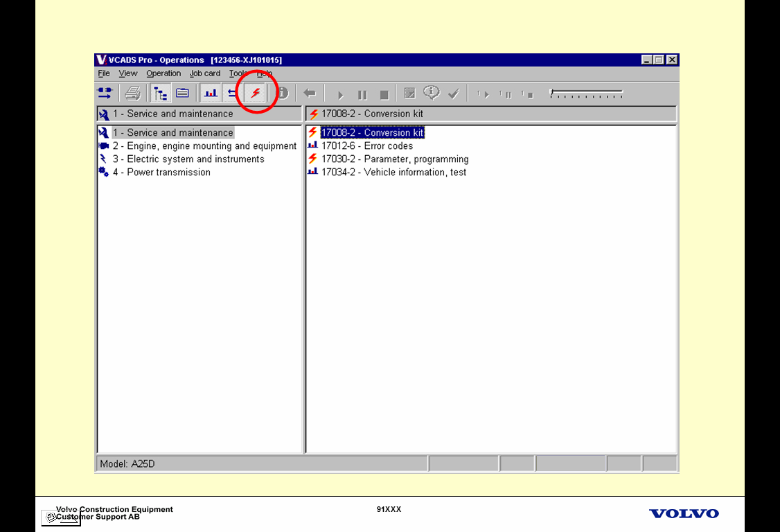
Task: Click lightning icon beside Electric system row
Action: tap(103, 159)
